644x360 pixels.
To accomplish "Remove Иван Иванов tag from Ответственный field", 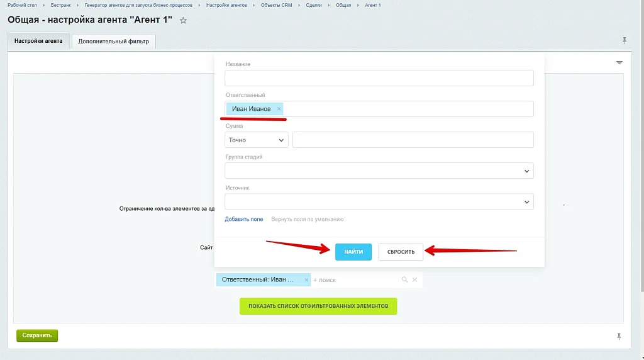I will pos(279,109).
